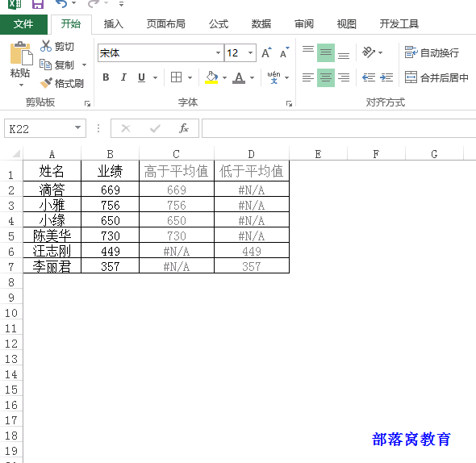Toggle align text right

point(344,77)
